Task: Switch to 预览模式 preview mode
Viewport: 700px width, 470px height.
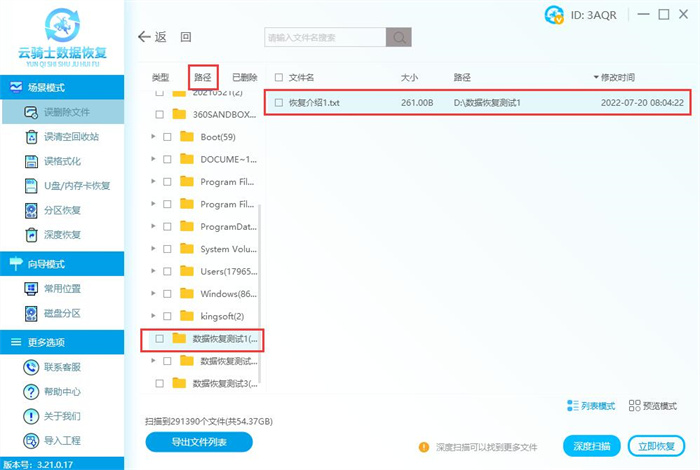Action: (x=652, y=406)
